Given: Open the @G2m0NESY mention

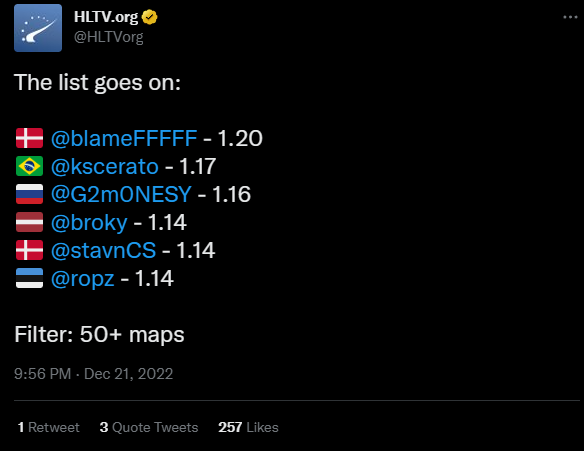Looking at the screenshot, I should pos(121,194).
